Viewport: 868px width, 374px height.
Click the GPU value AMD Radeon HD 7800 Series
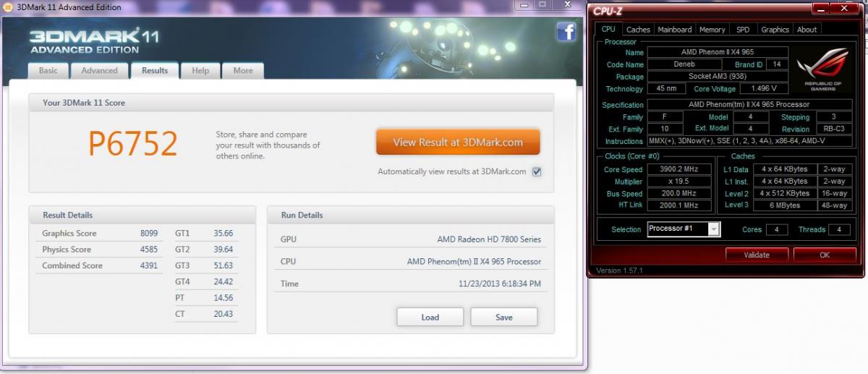[489, 239]
